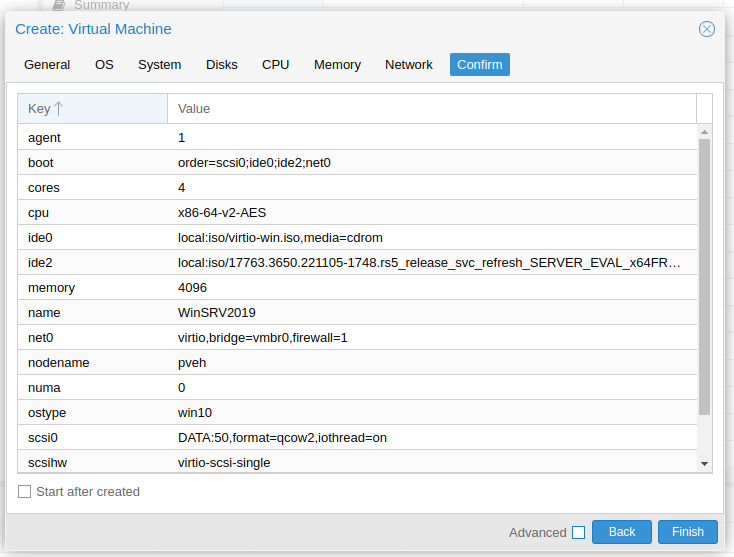The image size is (734, 557).
Task: Select the ide2 ISO row
Action: (x=357, y=263)
